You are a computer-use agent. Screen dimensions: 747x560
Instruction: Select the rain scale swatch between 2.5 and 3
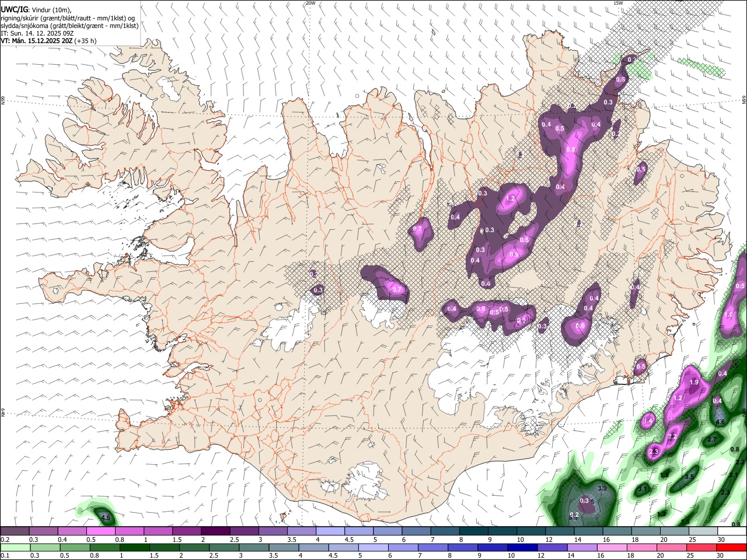click(224, 548)
